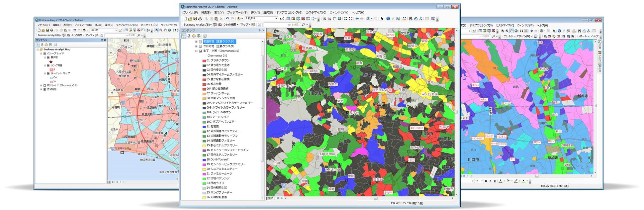
Task: Click the Editor toolbar icon next to scale box
Action: [x=282, y=19]
